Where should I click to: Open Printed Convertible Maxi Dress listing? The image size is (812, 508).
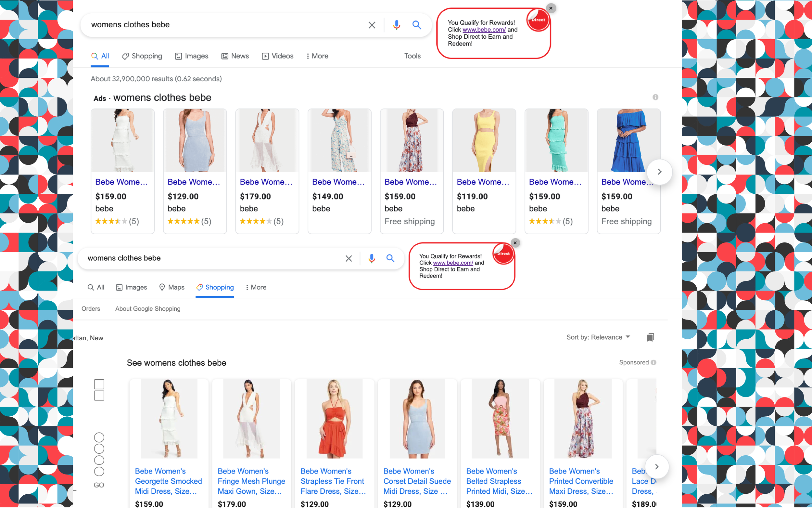582,481
